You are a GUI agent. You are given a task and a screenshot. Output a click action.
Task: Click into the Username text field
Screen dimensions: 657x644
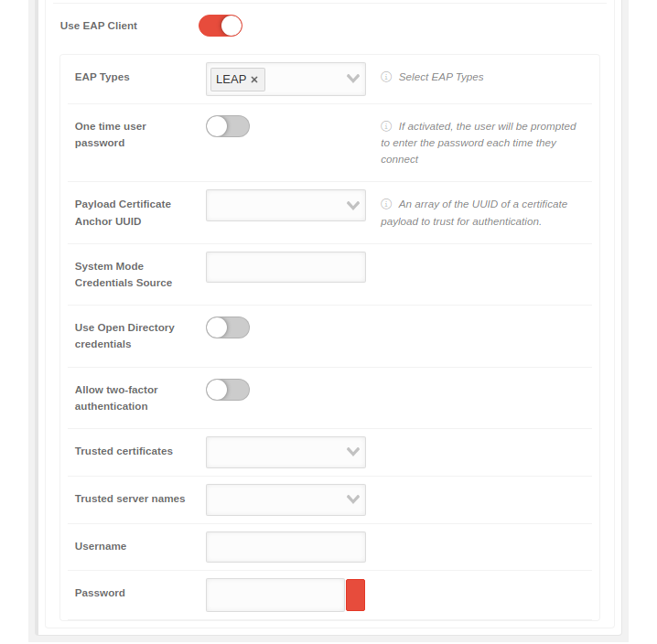click(285, 547)
